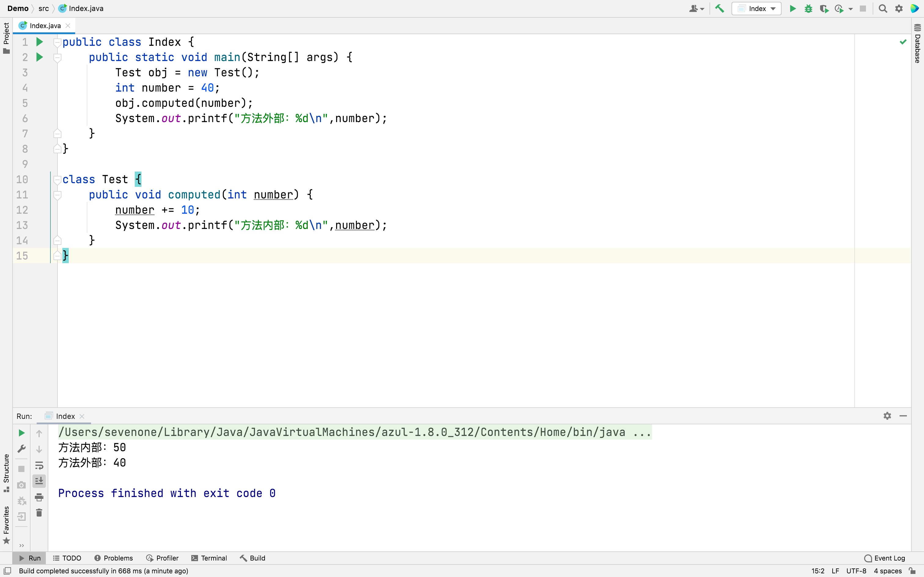Collapse the class Test fold marker
924x577 pixels.
coord(58,180)
